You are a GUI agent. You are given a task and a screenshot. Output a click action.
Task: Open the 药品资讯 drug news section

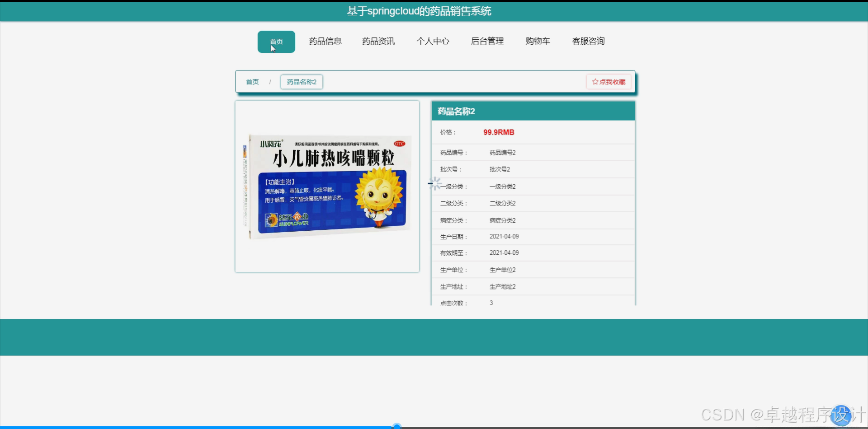(x=378, y=41)
